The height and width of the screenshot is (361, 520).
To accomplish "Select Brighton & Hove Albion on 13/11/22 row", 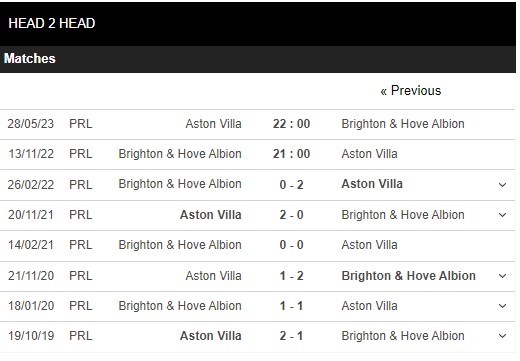I will [x=180, y=154].
